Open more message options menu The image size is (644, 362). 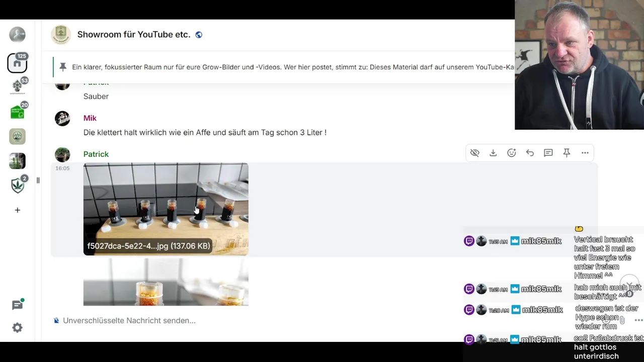585,153
